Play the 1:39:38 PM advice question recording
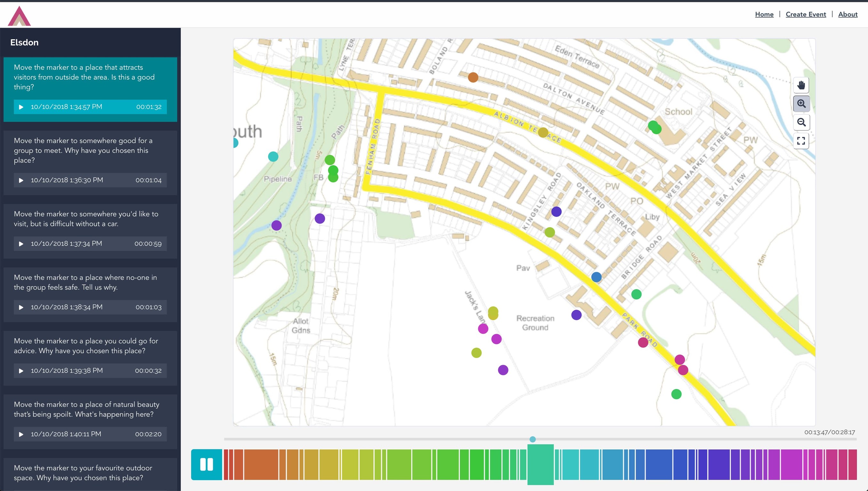Screen dimensions: 868x491 pyautogui.click(x=22, y=370)
